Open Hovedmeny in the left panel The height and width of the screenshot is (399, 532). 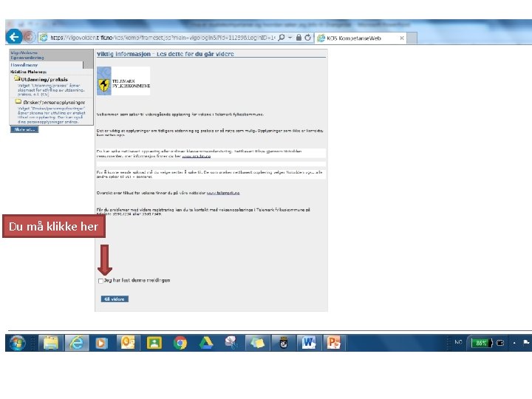[x=24, y=65]
